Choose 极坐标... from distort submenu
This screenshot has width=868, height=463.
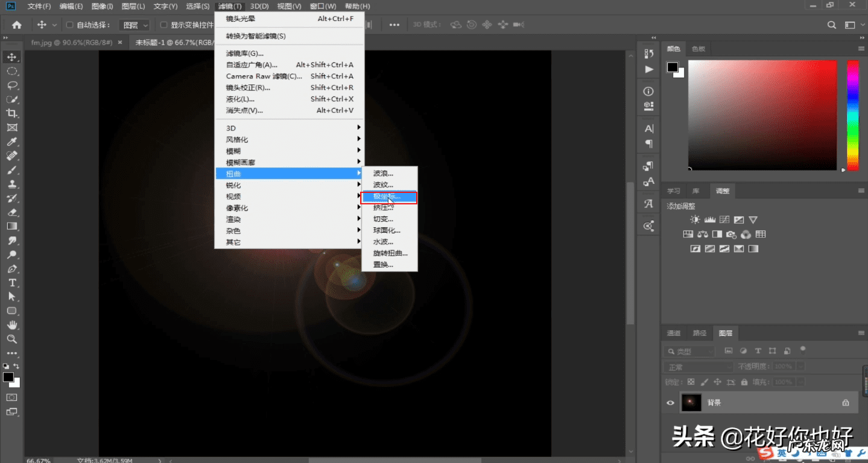pyautogui.click(x=389, y=197)
